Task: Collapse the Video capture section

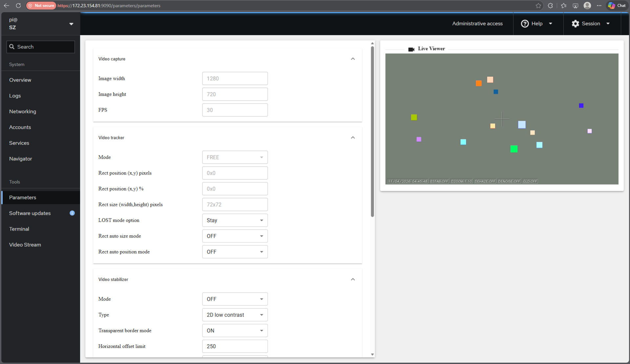Action: [x=353, y=59]
